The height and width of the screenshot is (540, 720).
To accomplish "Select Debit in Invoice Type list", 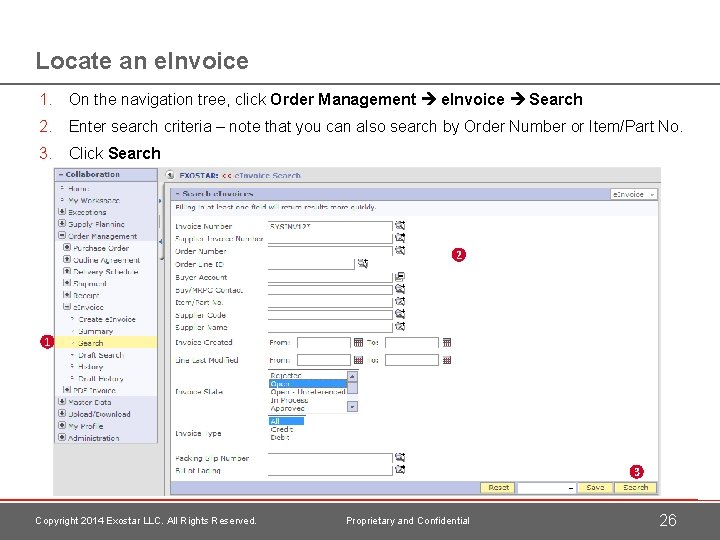I will pyautogui.click(x=286, y=438).
